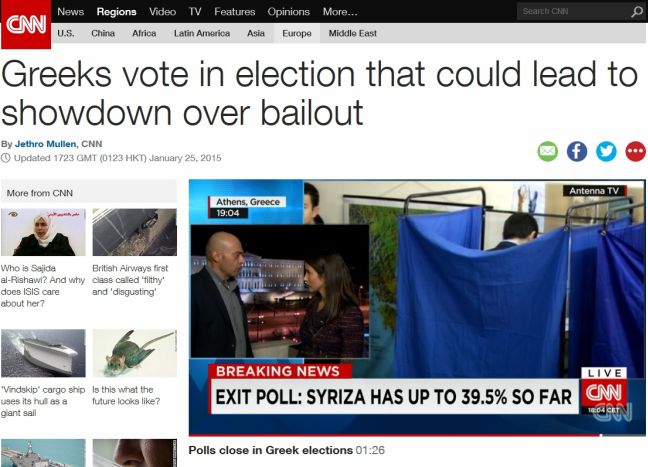Expand the More… menu
648x467 pixels.
(340, 12)
